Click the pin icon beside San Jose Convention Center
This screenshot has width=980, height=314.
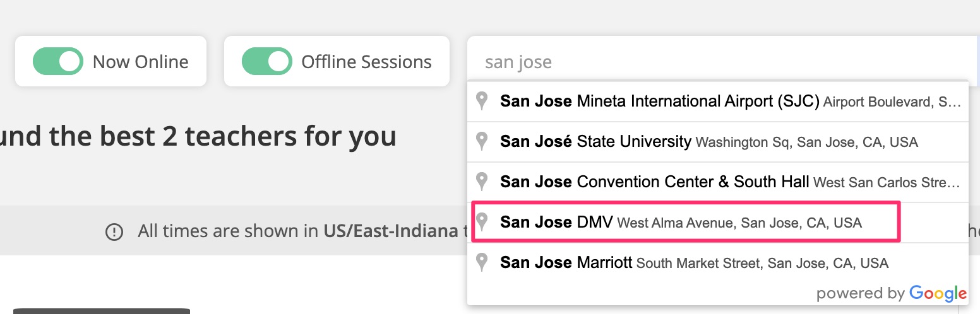pos(482,182)
